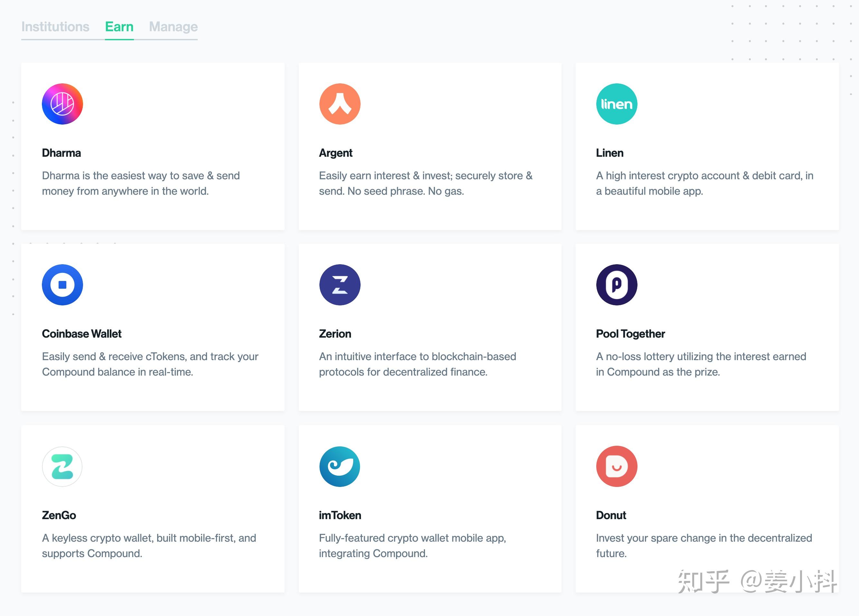Screen dimensions: 859x616
Task: Switch to the Manage tab
Action: 173,26
